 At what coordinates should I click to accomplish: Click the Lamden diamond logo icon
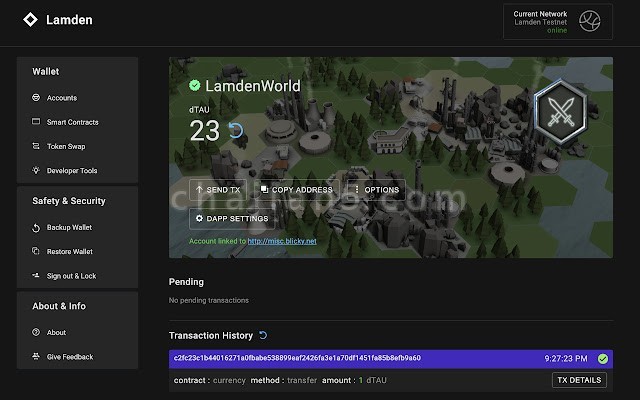tap(30, 20)
